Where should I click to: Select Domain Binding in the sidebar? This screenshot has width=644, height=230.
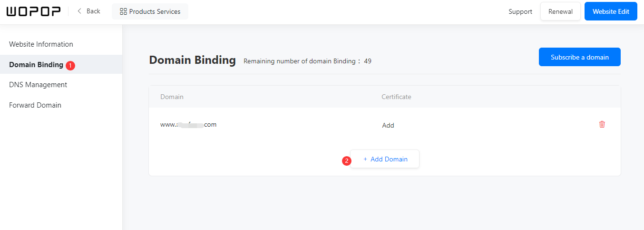pyautogui.click(x=36, y=65)
